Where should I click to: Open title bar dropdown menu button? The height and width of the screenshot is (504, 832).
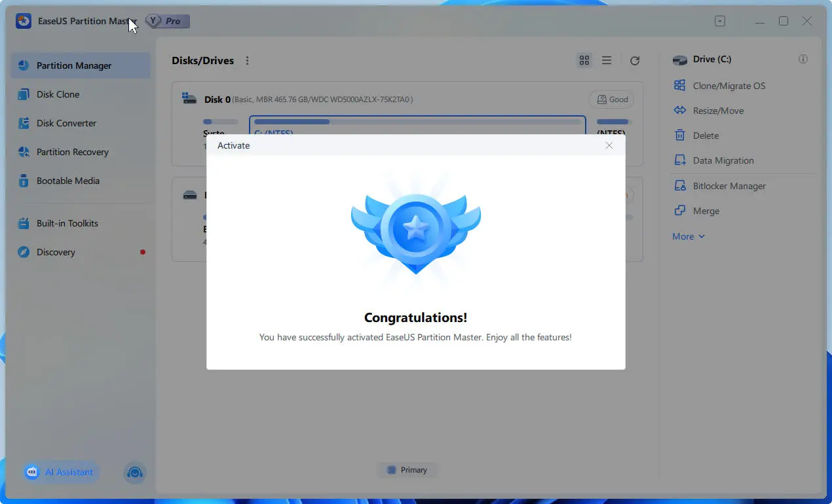(x=720, y=21)
